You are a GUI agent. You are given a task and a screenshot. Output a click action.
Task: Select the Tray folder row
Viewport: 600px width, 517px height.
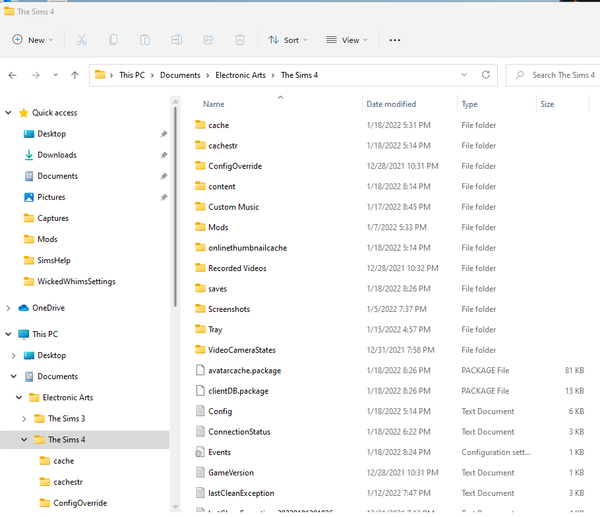pyautogui.click(x=390, y=329)
